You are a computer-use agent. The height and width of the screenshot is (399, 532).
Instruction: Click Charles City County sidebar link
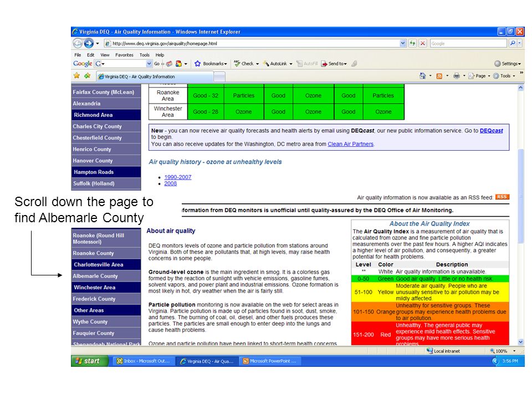pyautogui.click(x=106, y=126)
